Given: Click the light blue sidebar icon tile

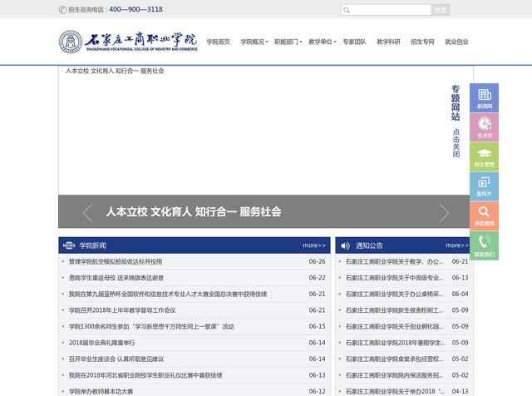Looking at the screenshot, I should pyautogui.click(x=484, y=186).
